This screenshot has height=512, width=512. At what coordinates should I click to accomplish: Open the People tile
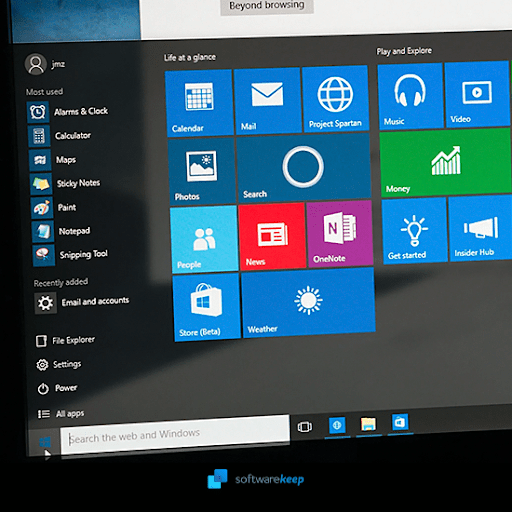(x=204, y=239)
